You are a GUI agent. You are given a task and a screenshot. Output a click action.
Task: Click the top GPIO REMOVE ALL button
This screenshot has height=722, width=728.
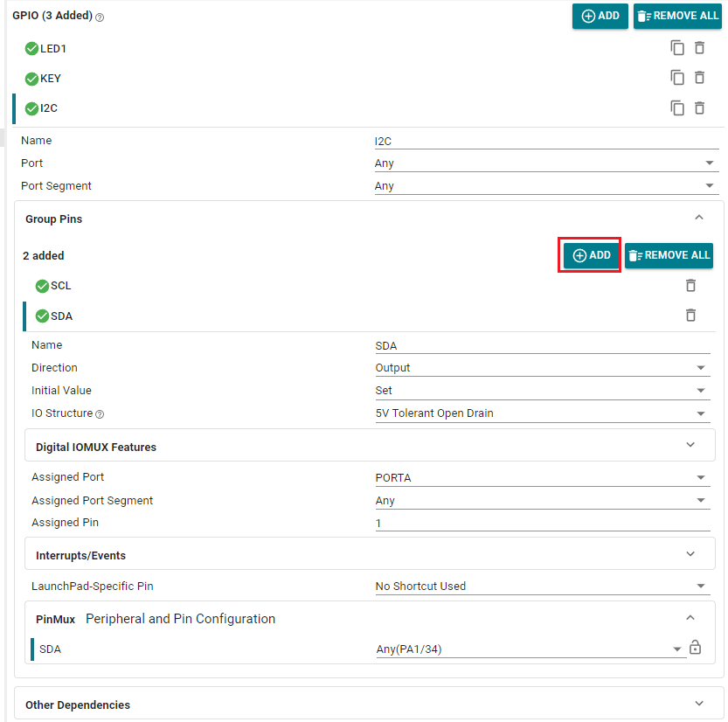[677, 16]
